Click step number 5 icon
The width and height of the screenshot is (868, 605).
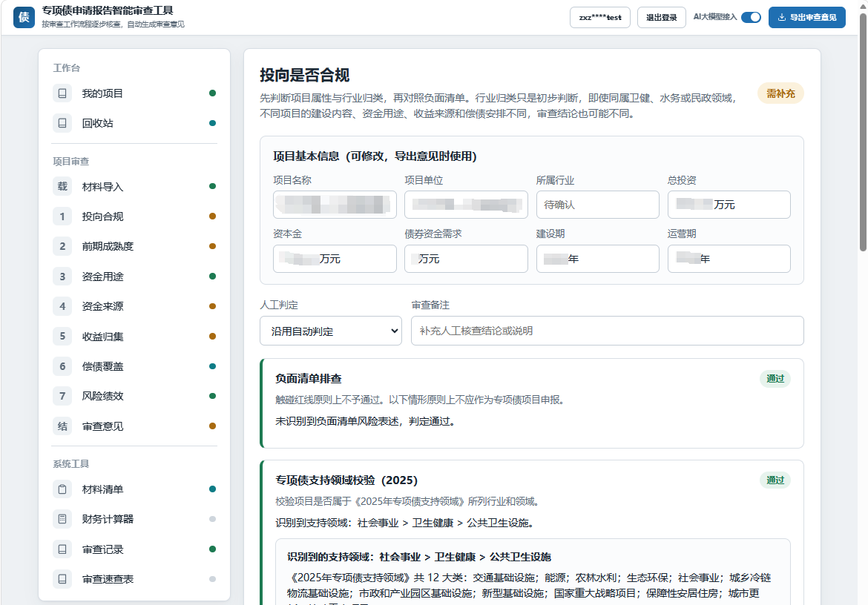pos(62,336)
